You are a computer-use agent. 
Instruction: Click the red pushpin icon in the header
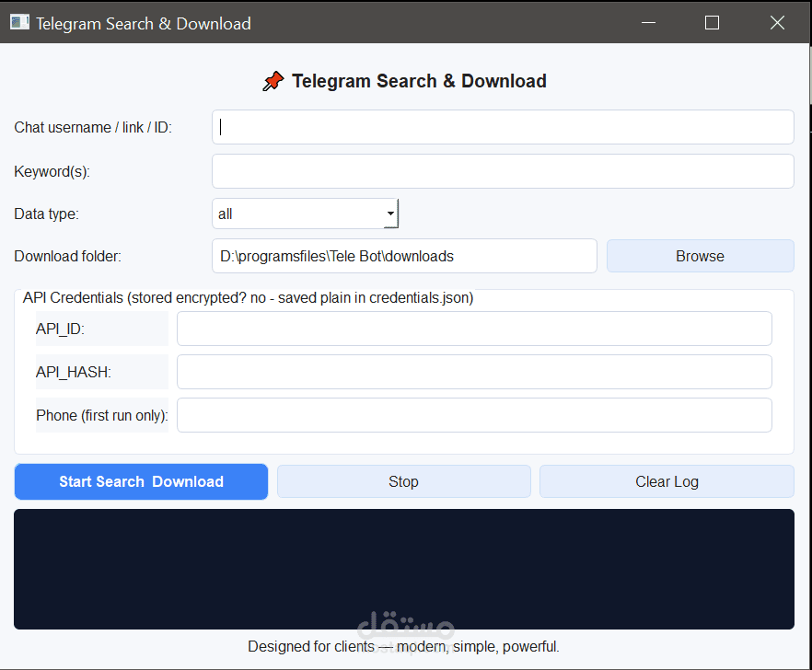point(273,82)
